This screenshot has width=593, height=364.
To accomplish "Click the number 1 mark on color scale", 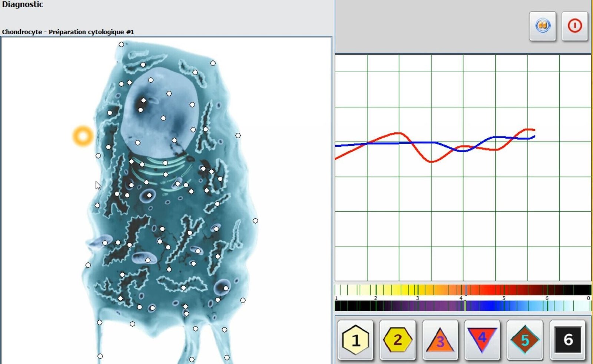I will pyautogui.click(x=336, y=298).
